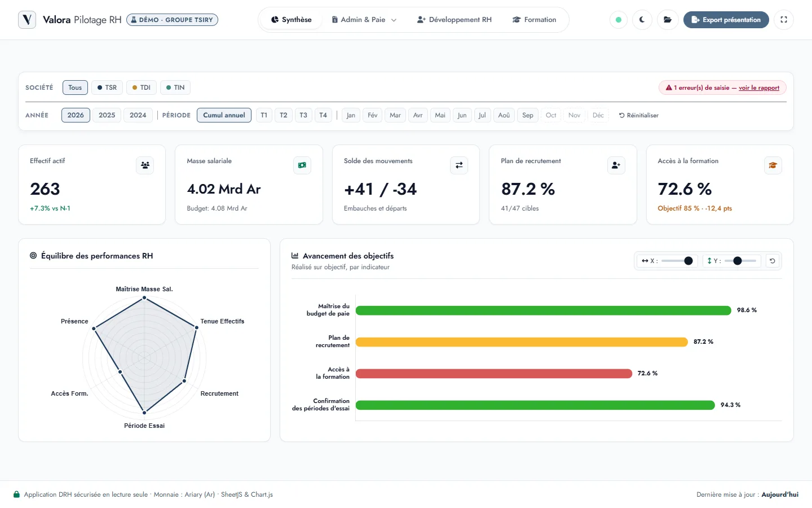Enter fullscreen with the expand icon
This screenshot has width=812, height=508.
[784, 20]
